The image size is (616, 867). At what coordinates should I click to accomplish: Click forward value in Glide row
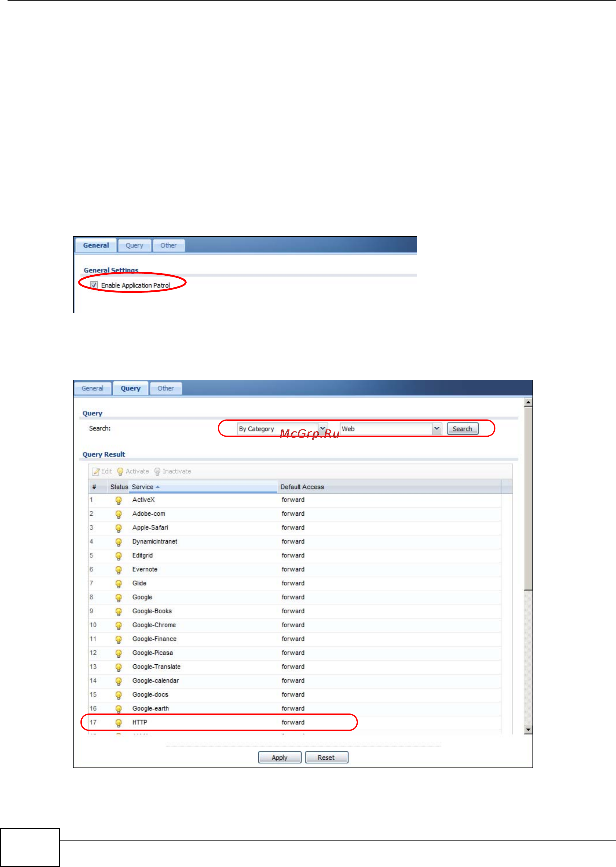point(293,583)
